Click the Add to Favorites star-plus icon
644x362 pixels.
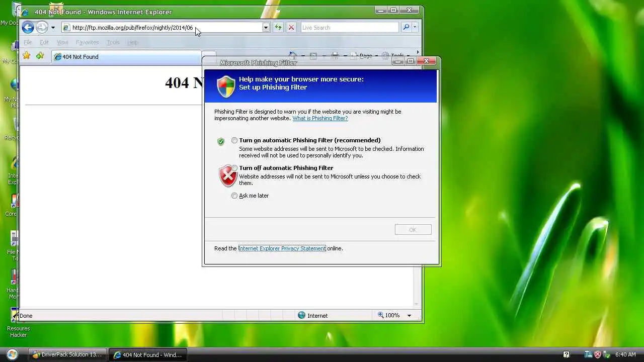tap(40, 56)
